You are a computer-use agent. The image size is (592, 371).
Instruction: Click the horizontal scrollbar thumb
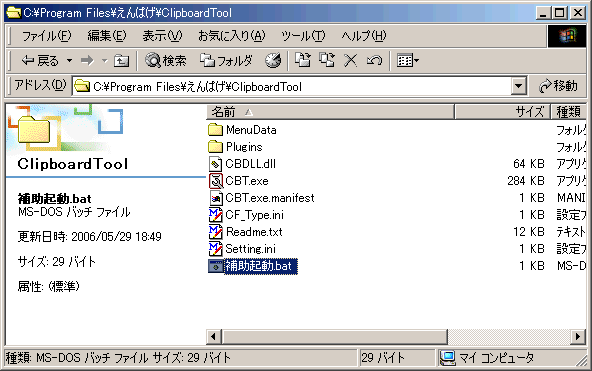[335, 336]
